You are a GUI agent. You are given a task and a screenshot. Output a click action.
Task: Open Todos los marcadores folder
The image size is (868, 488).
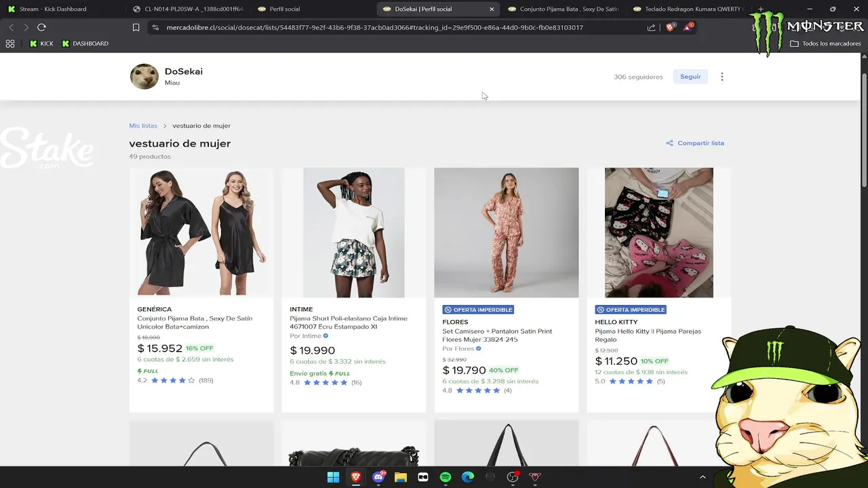825,43
